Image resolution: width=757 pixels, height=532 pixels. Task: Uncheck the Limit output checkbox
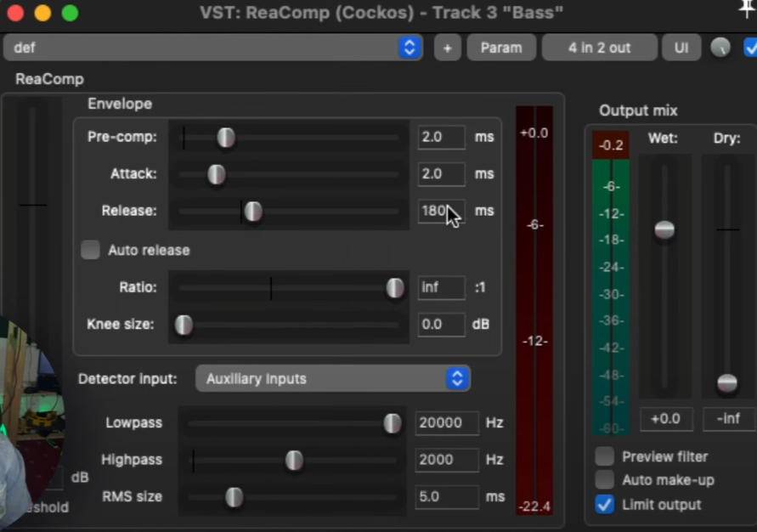tap(604, 505)
